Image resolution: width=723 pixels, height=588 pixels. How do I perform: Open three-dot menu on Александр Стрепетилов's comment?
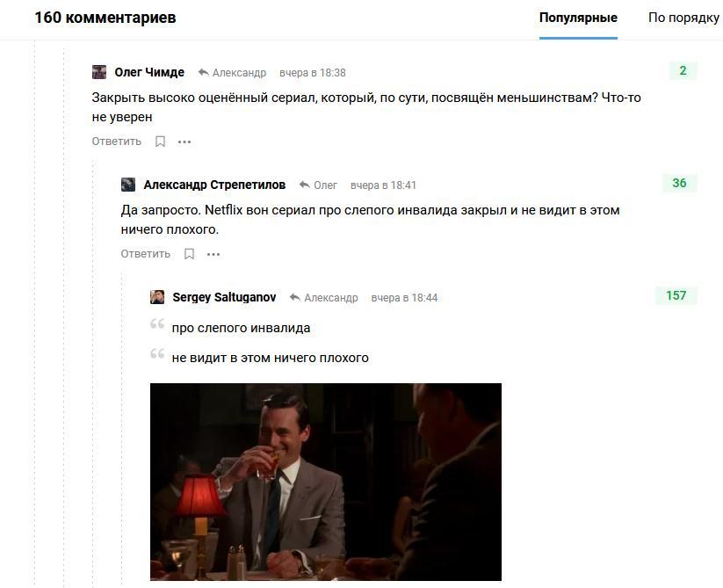click(x=213, y=254)
